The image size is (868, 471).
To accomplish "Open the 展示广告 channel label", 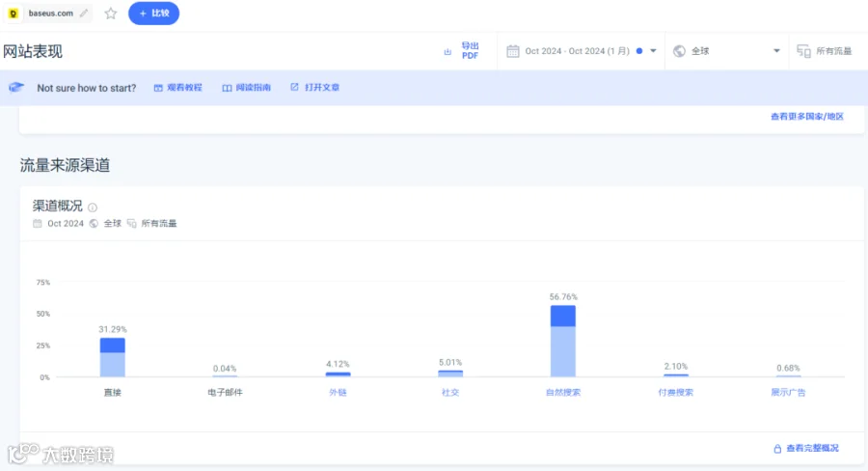I will point(788,392).
